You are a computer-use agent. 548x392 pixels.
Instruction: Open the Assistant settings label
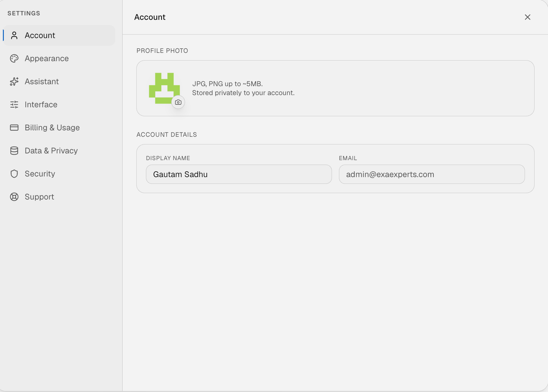[x=42, y=81]
